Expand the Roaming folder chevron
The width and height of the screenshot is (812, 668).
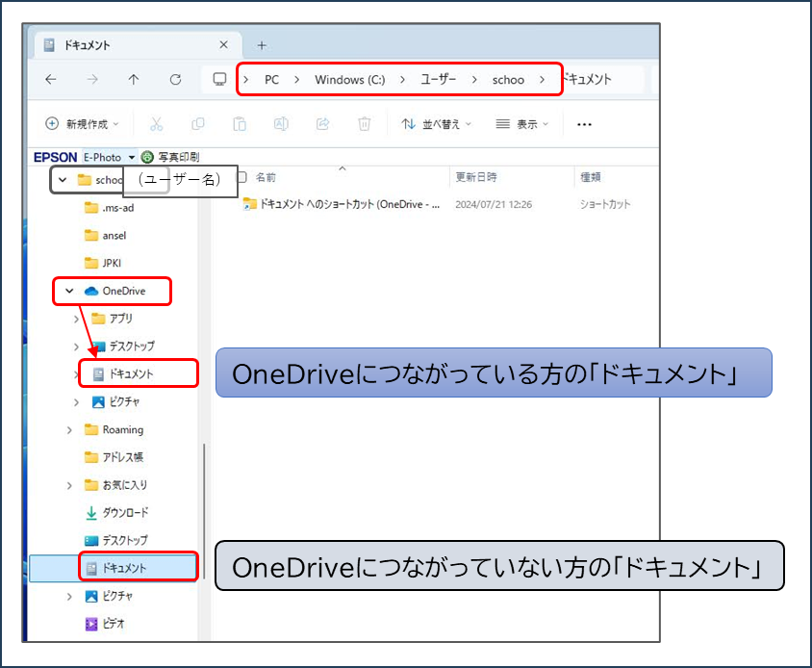point(69,430)
